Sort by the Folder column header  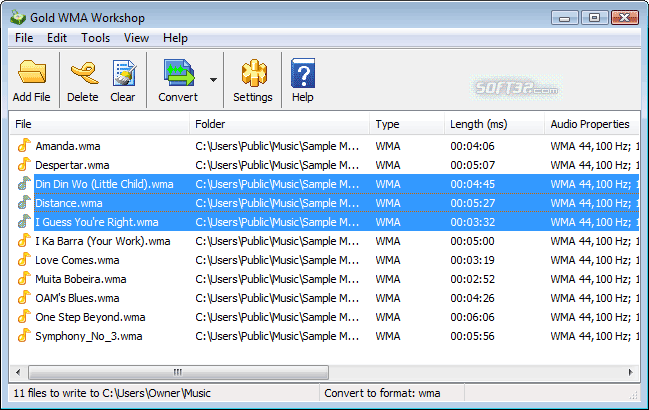pyautogui.click(x=279, y=124)
